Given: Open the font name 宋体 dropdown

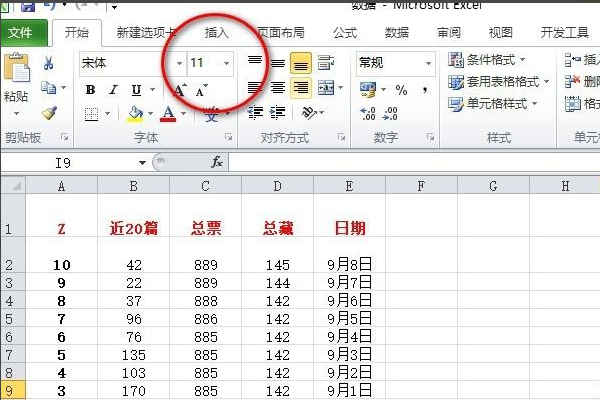Looking at the screenshot, I should pos(179,63).
